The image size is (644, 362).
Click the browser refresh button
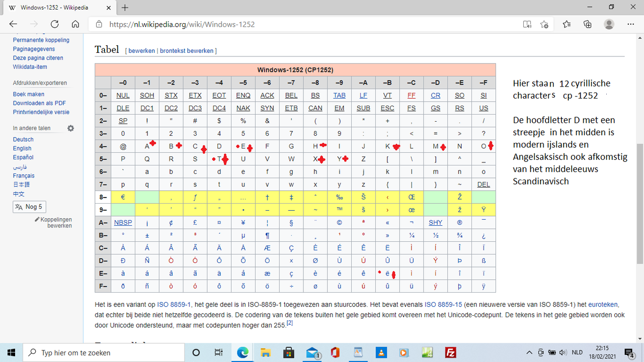54,24
